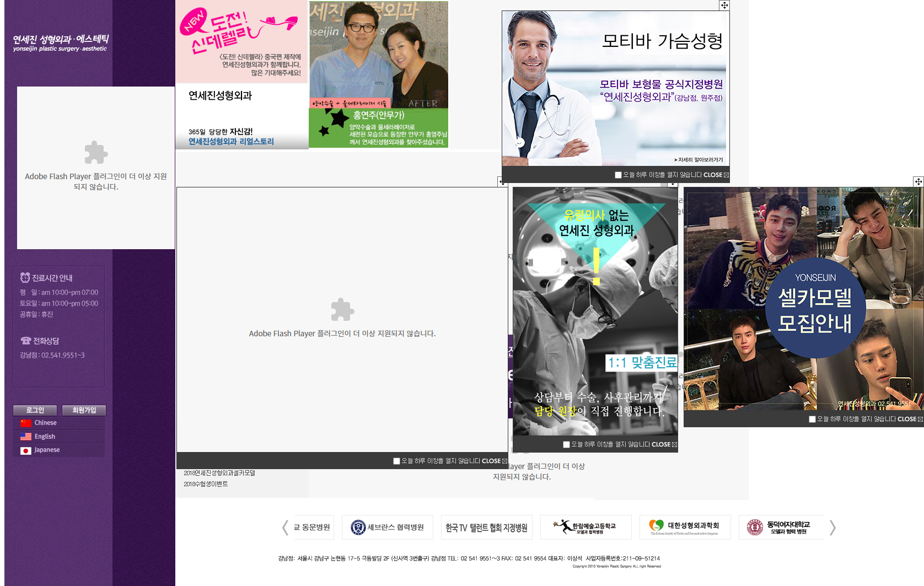Click the 모티바 가슴성형 popup image
The width and height of the screenshot is (924, 586).
[614, 88]
